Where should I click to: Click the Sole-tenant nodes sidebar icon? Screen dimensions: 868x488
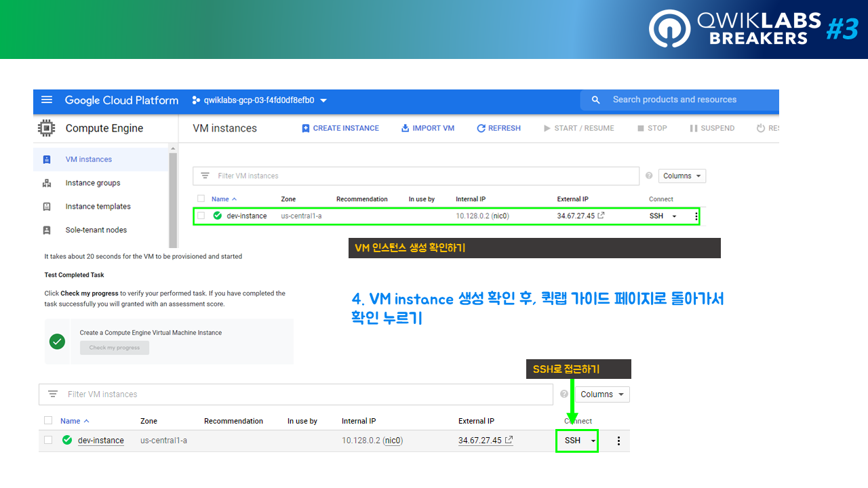point(47,230)
